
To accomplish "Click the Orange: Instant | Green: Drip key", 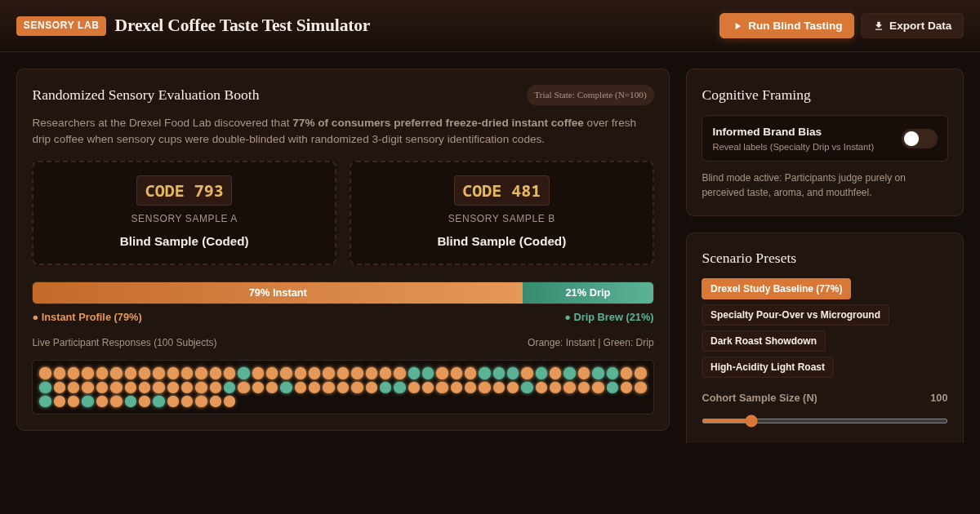I will [x=590, y=343].
